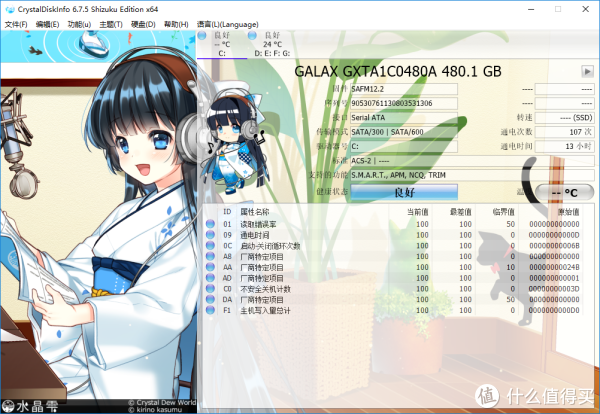Click raw value 00000000024B
This screenshot has width=600, height=414.
(554, 267)
